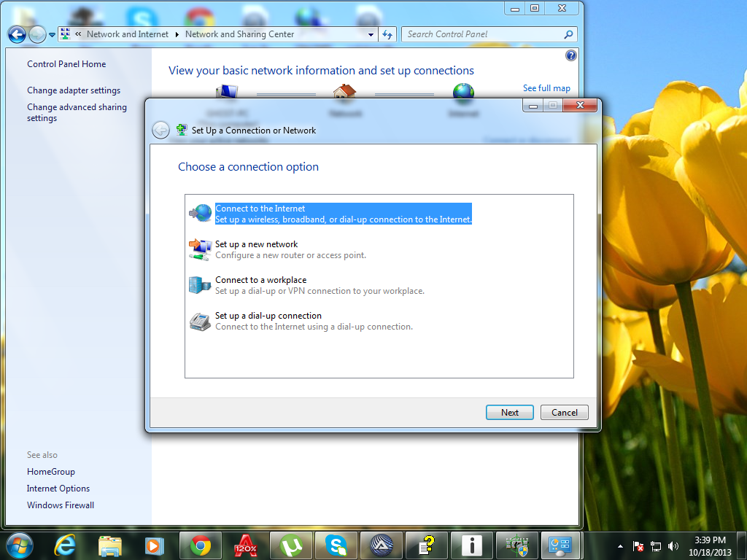
Task: Select the Connect to a workplace option
Action: [260, 280]
